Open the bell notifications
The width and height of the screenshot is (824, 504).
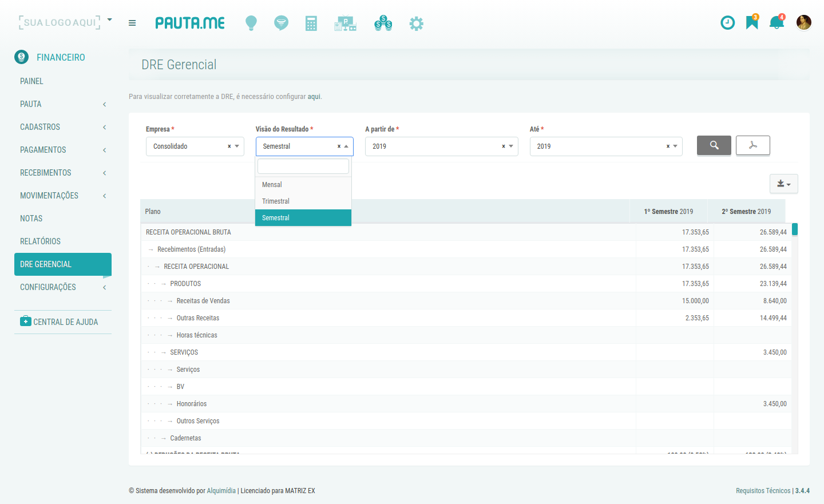pos(777,22)
